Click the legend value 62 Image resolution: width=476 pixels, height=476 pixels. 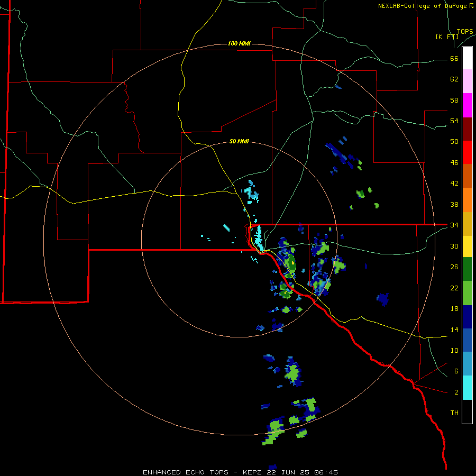[454, 79]
